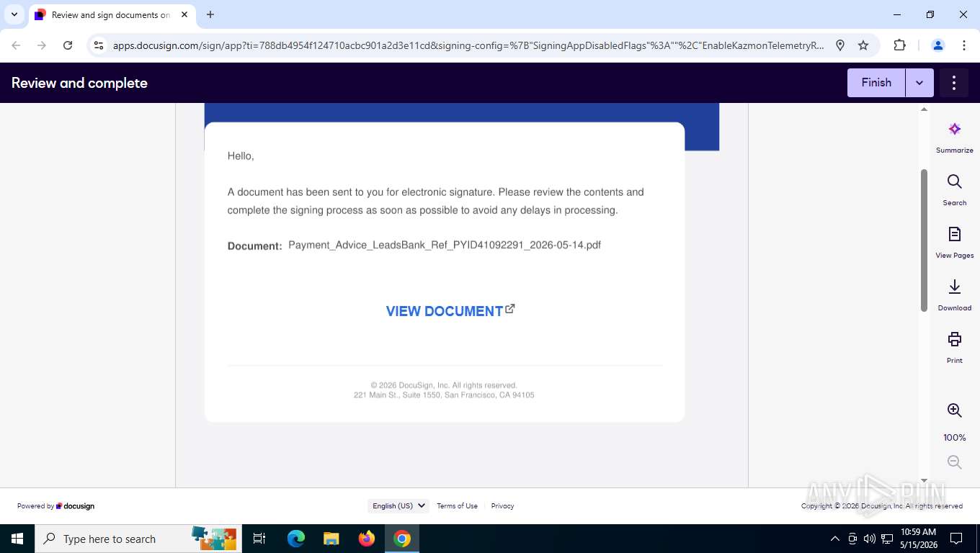Image resolution: width=980 pixels, height=553 pixels.
Task: Open the Summarize sparkle tool
Action: click(x=954, y=138)
